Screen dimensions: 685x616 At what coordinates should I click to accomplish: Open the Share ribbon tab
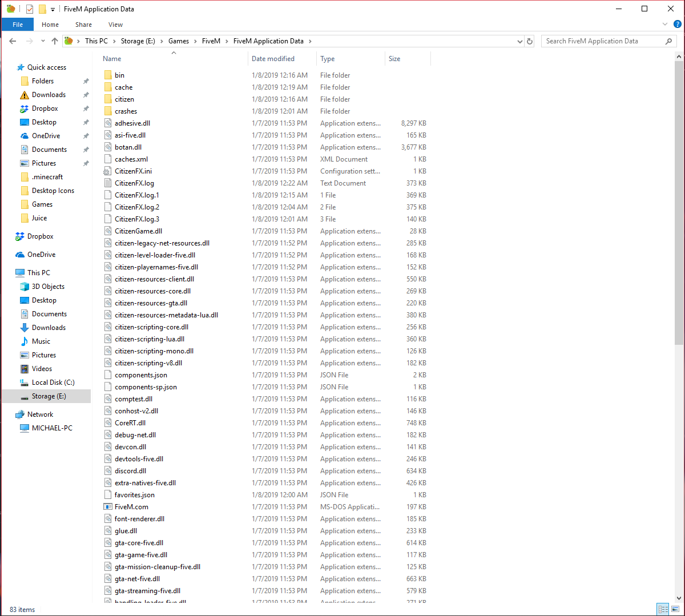click(83, 25)
